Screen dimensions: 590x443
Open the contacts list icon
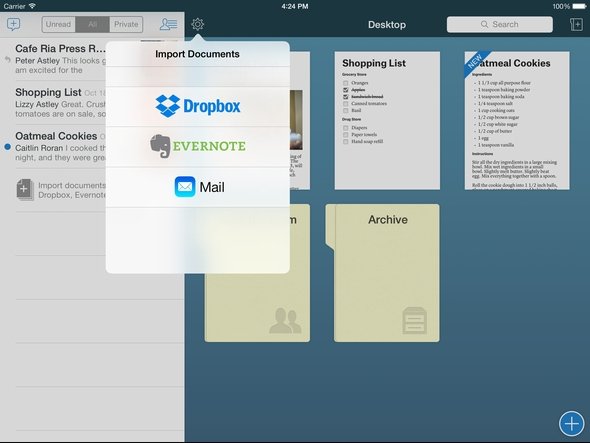tap(168, 24)
